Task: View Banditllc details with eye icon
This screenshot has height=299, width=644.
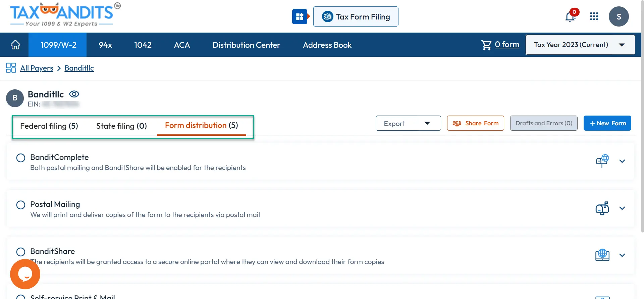Action: 74,94
